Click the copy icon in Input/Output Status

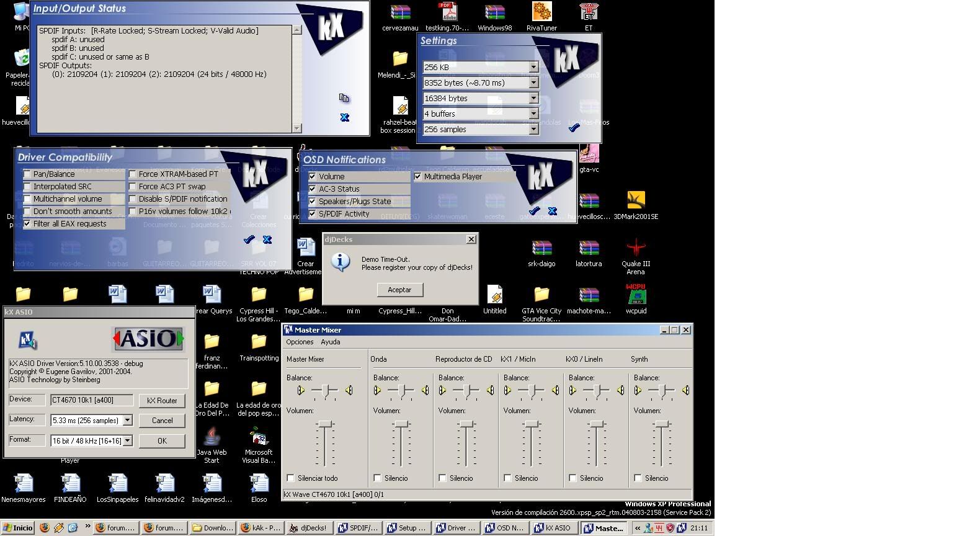tap(344, 98)
